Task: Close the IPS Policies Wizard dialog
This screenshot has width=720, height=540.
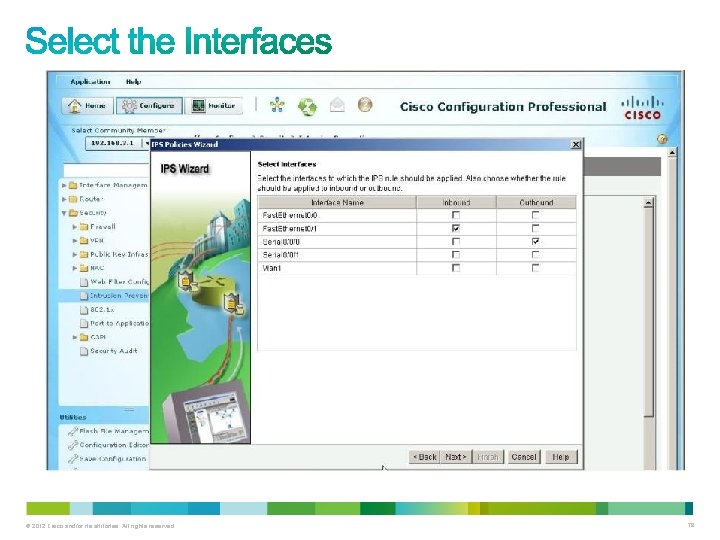Action: [575, 145]
